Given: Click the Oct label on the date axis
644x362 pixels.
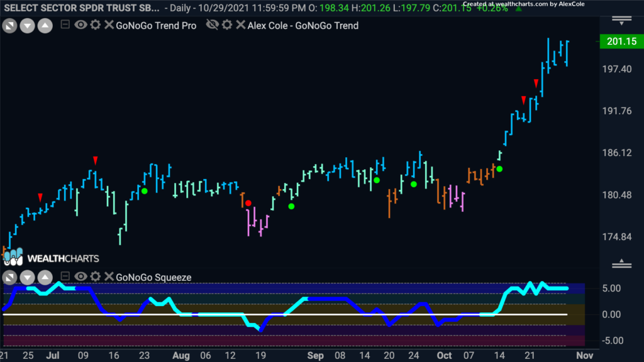Looking at the screenshot, I should tap(445, 356).
